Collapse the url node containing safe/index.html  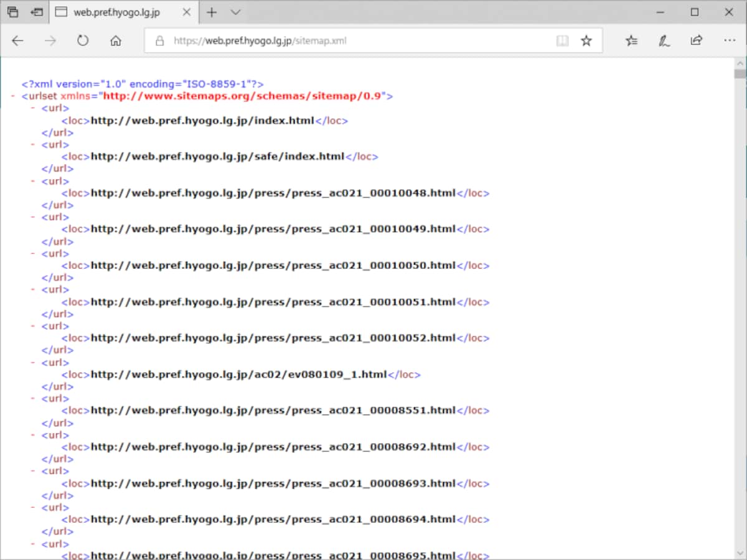coord(33,144)
